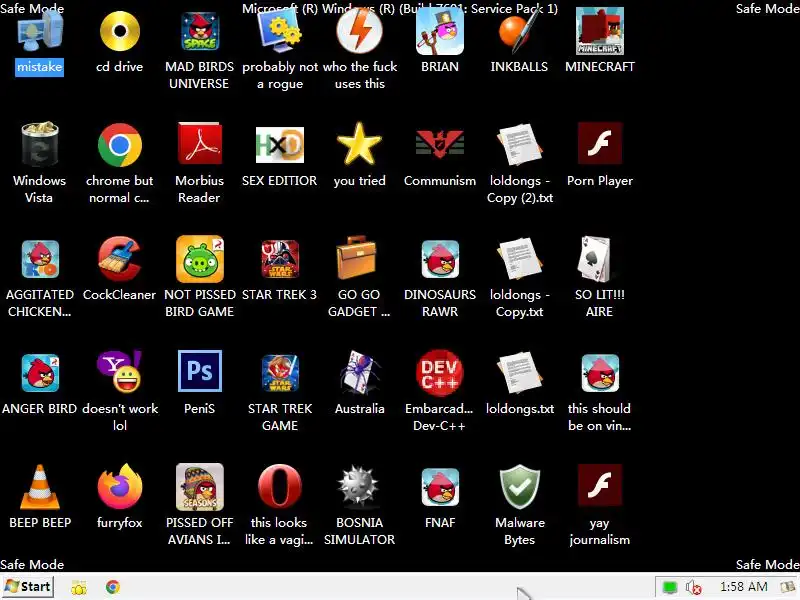Open the muted volume tray icon

693,588
